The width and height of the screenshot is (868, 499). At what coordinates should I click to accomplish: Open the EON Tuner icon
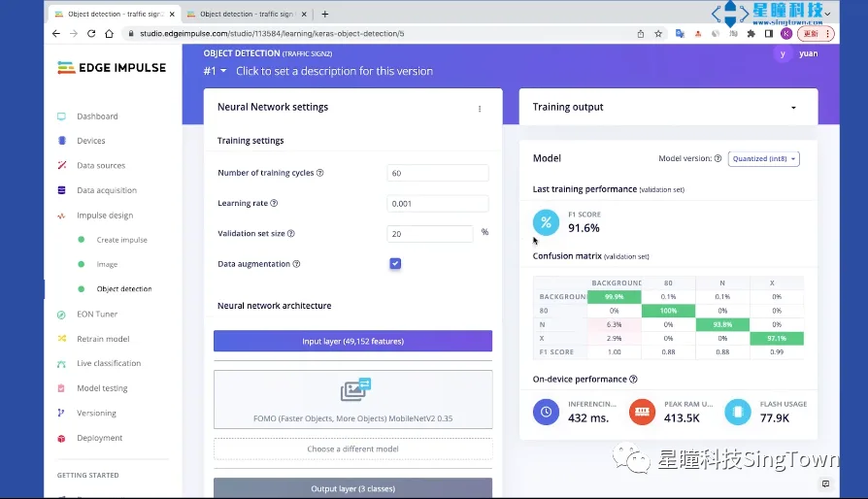point(61,315)
